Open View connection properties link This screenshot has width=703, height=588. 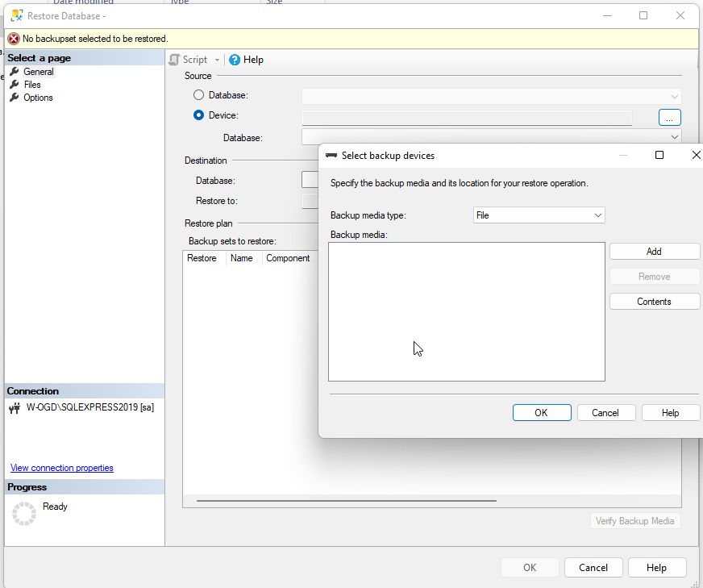point(61,468)
